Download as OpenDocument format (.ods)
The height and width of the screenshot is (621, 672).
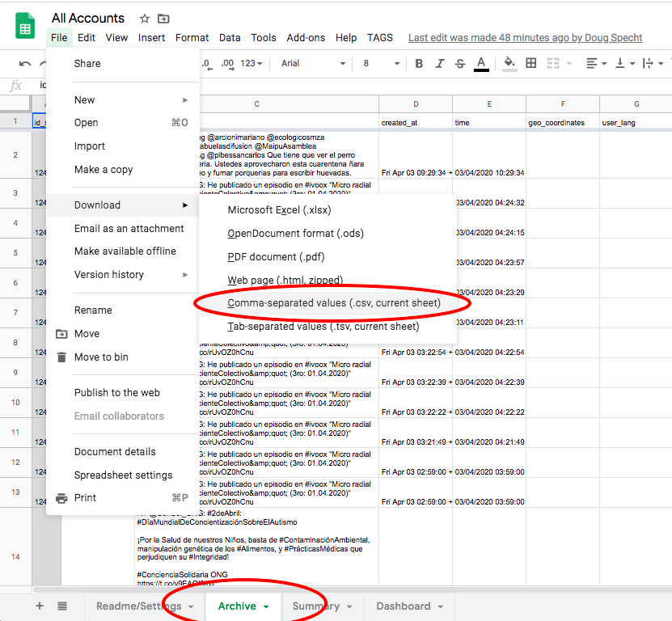point(328,234)
